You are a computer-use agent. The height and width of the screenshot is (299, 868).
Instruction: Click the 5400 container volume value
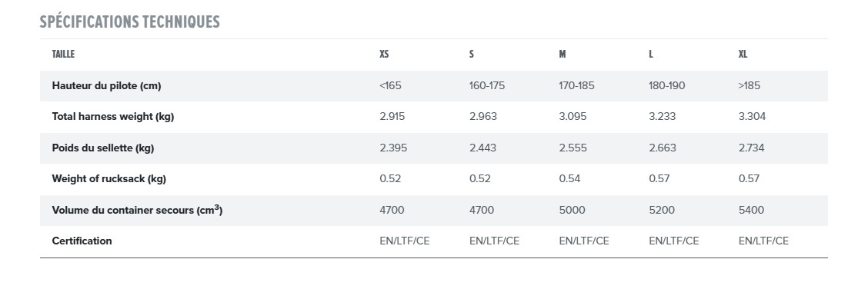pyautogui.click(x=751, y=210)
